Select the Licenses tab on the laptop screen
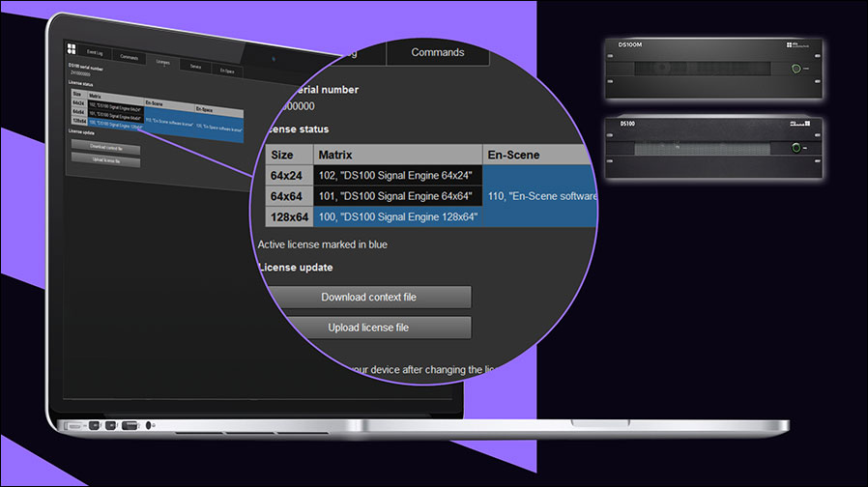This screenshot has width=868, height=487. pos(162,62)
